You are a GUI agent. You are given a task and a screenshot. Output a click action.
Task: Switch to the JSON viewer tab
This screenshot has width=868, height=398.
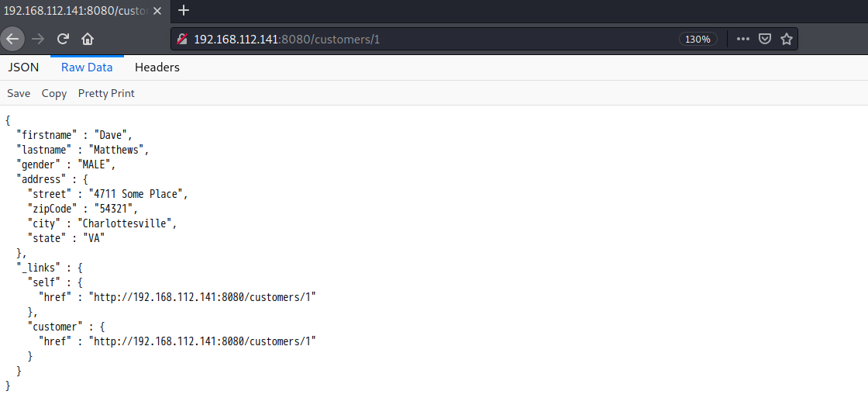[23, 67]
